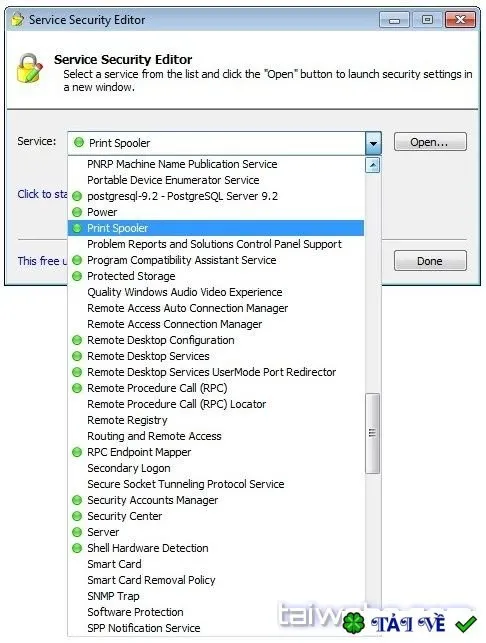Click the 'Click to sta...' blue link
Screen dimensions: 486x643
(x=42, y=194)
